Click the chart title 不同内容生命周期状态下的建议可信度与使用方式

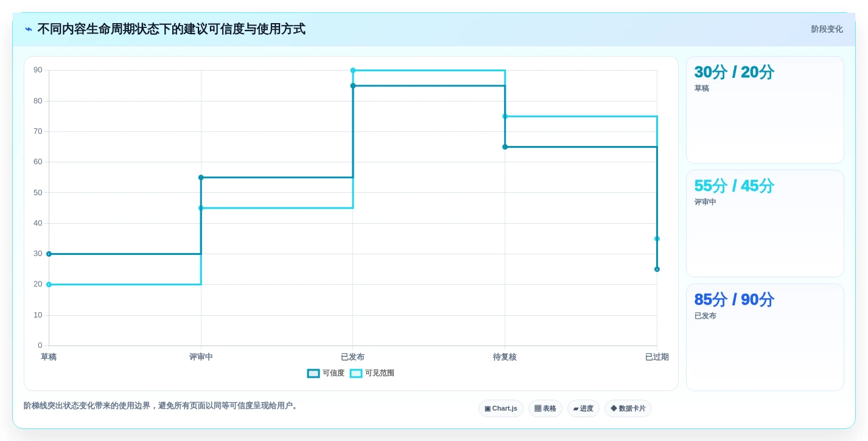(x=172, y=29)
